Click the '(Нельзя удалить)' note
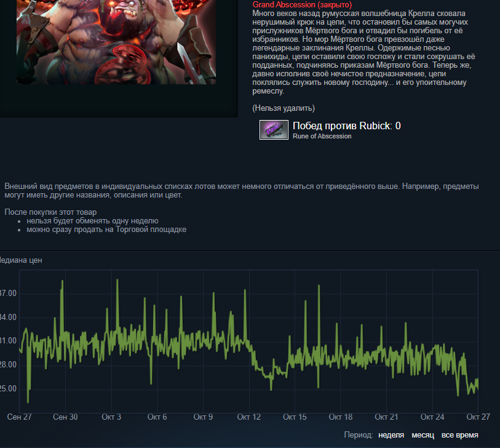 pyautogui.click(x=284, y=108)
